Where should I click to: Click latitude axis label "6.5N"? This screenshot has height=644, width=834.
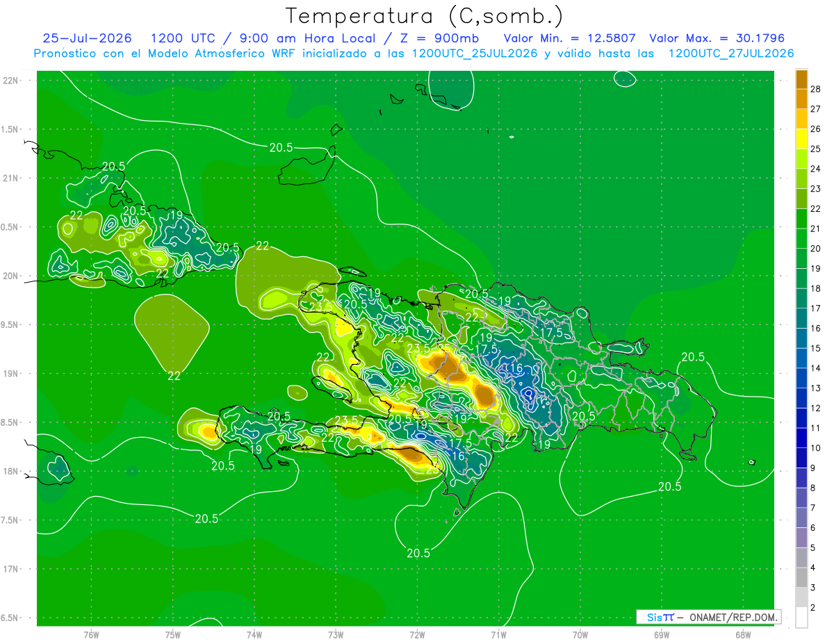point(10,618)
